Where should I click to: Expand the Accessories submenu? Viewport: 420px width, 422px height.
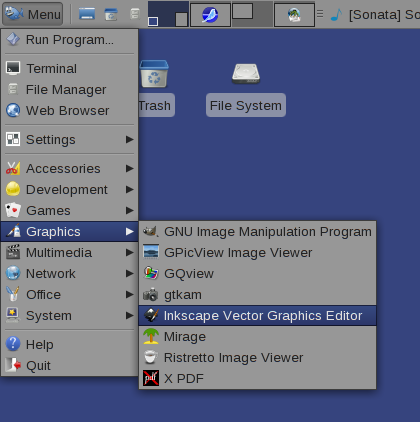coord(70,168)
